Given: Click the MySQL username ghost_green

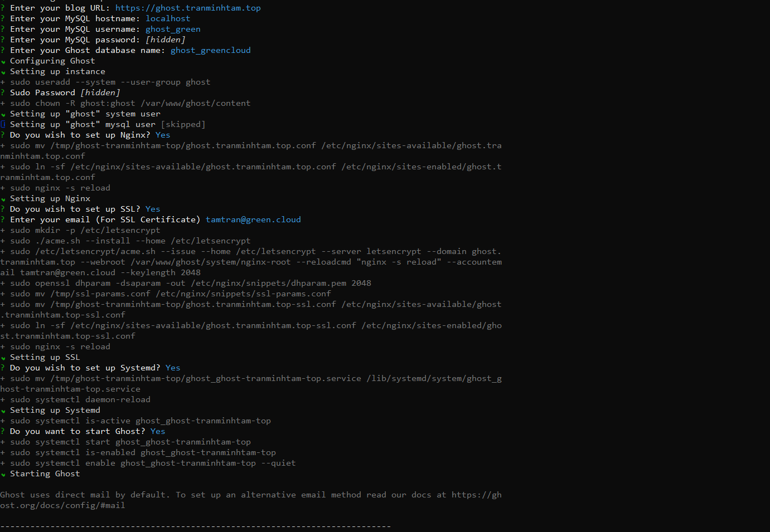Looking at the screenshot, I should (x=173, y=29).
